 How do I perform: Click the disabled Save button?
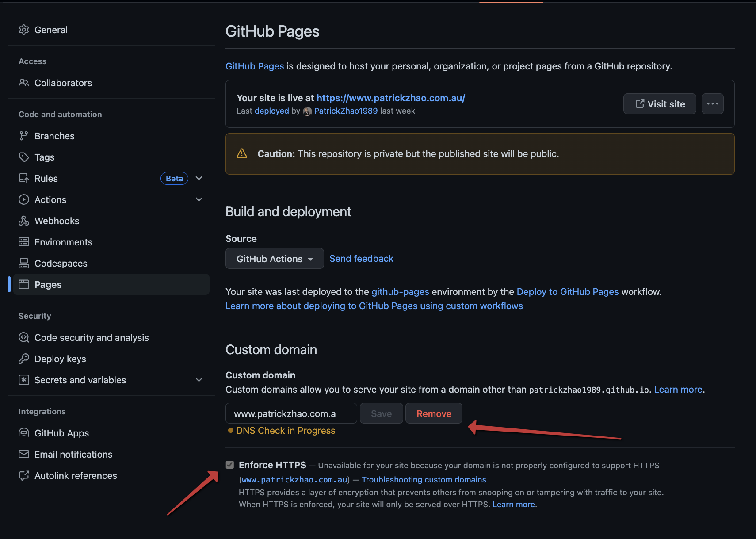point(381,413)
